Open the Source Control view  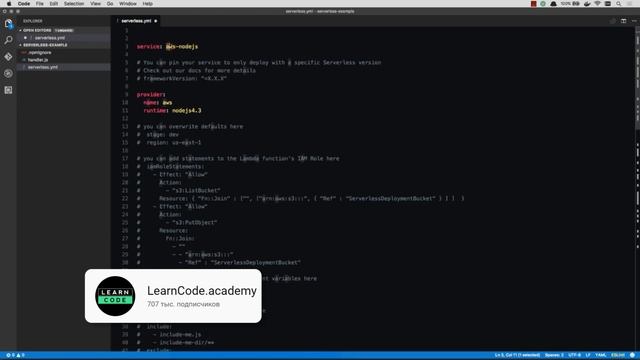pos(8,57)
